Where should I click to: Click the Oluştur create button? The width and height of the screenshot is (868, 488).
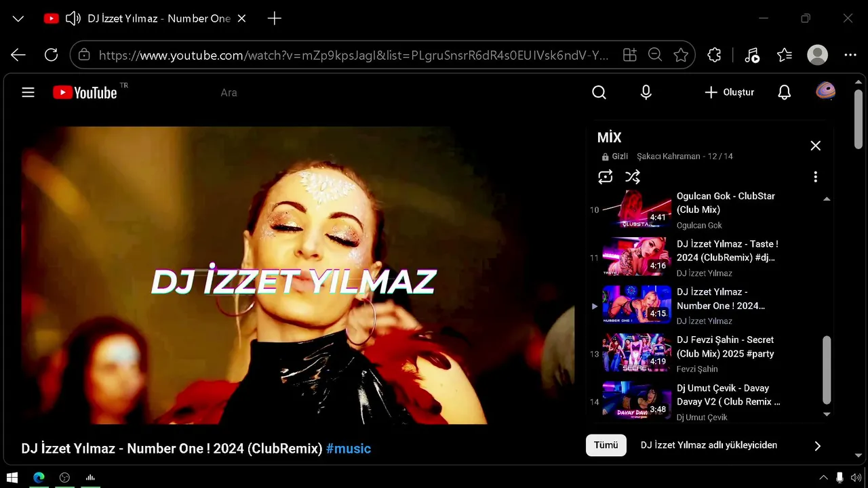730,92
